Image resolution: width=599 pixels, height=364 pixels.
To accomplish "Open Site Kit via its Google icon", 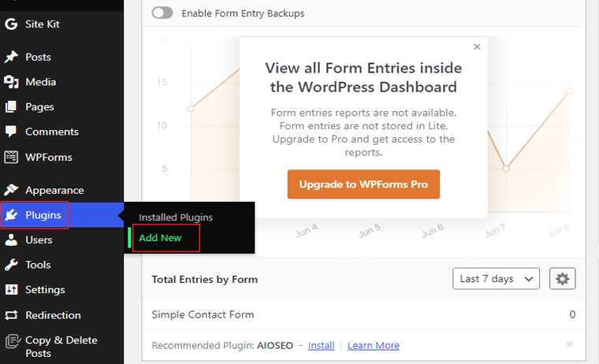I will click(11, 24).
